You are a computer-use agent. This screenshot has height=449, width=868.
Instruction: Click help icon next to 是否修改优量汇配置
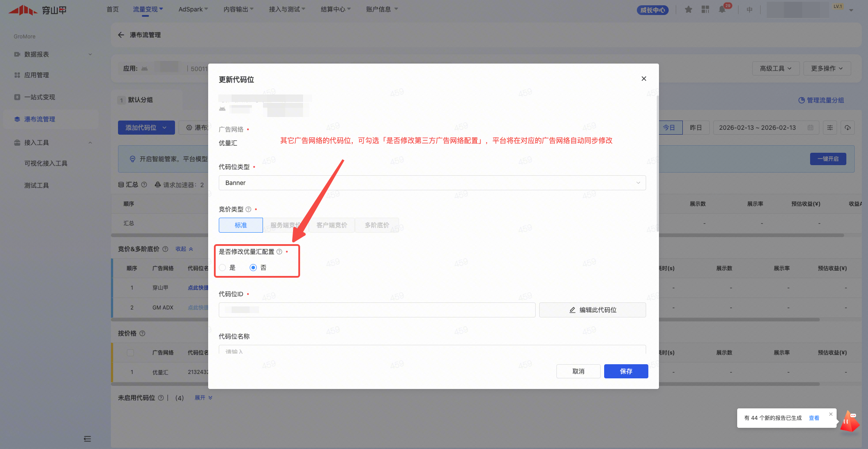[279, 252]
